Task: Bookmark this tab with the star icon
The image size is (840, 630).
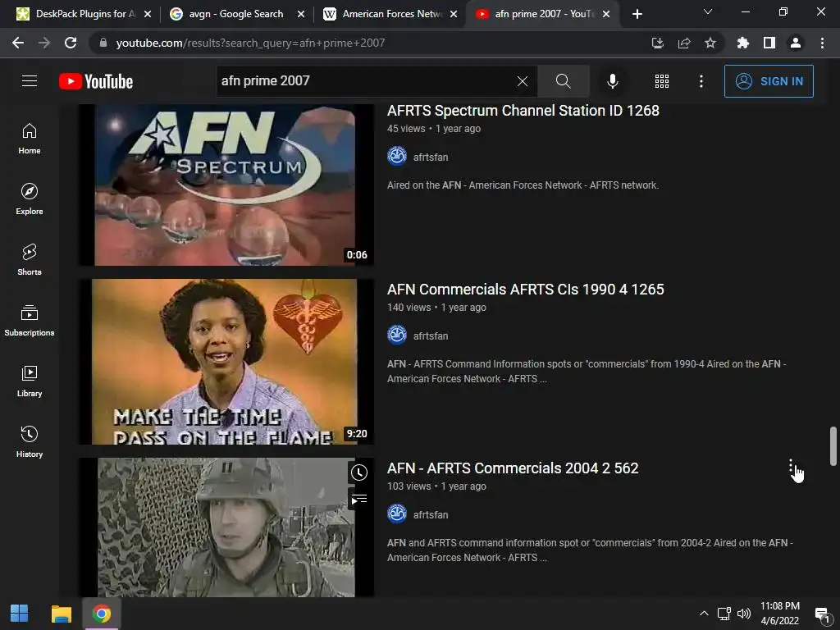Action: (710, 43)
